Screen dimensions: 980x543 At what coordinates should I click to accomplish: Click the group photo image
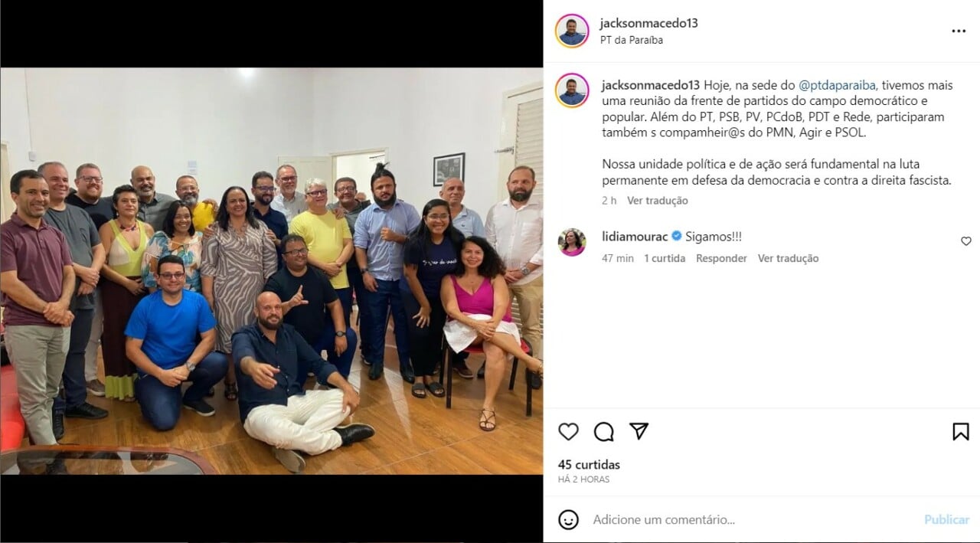[x=272, y=271]
